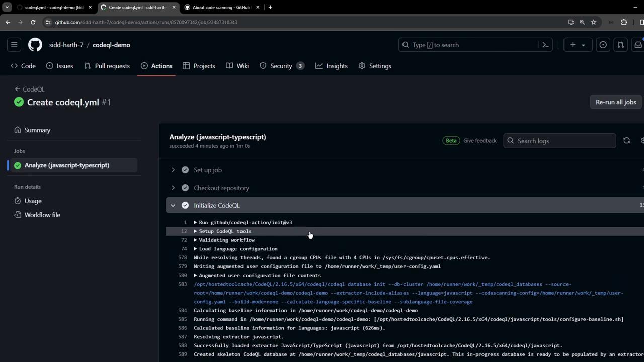Image resolution: width=644 pixels, height=362 pixels.
Task: Open the sidd-harth-7 owner link
Action: (x=66, y=45)
